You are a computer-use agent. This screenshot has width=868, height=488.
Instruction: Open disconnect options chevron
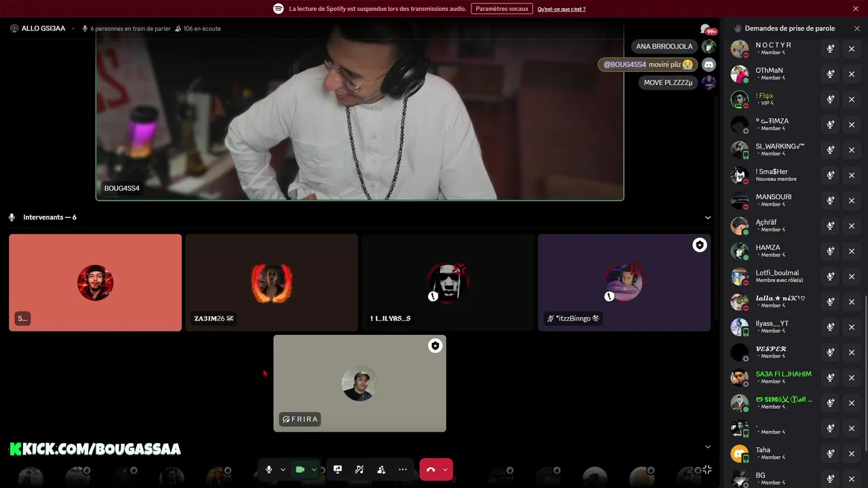pos(446,470)
